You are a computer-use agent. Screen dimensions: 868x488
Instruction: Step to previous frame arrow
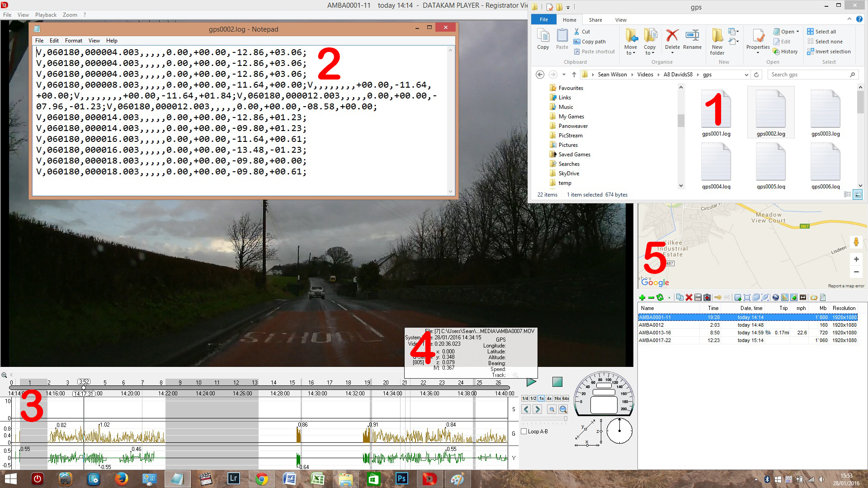tap(526, 409)
